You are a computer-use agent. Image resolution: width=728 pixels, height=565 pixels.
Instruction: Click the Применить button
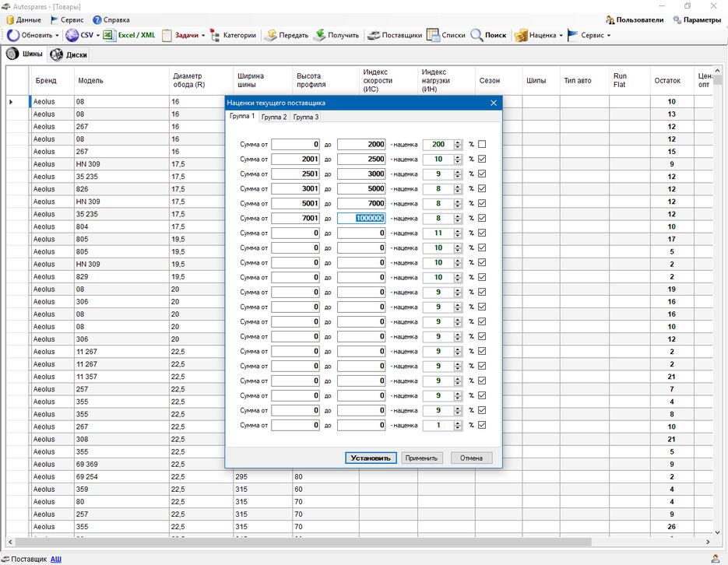click(x=421, y=458)
